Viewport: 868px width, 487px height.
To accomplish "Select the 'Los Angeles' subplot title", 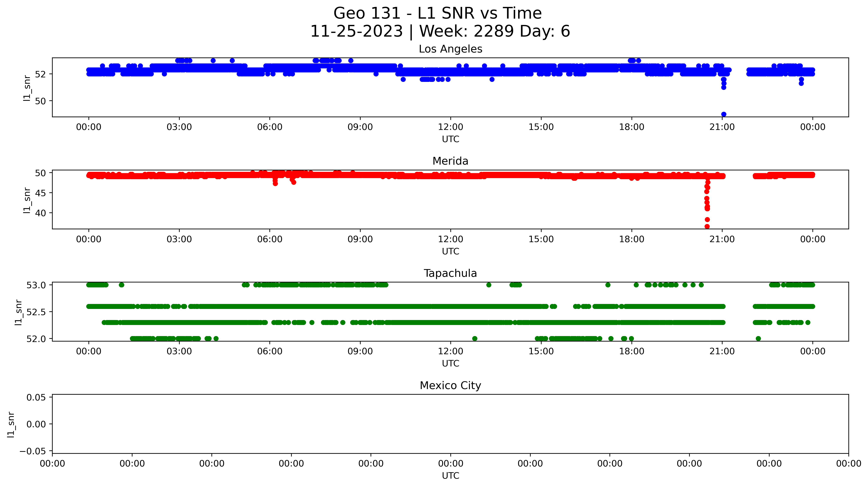I will pyautogui.click(x=451, y=49).
